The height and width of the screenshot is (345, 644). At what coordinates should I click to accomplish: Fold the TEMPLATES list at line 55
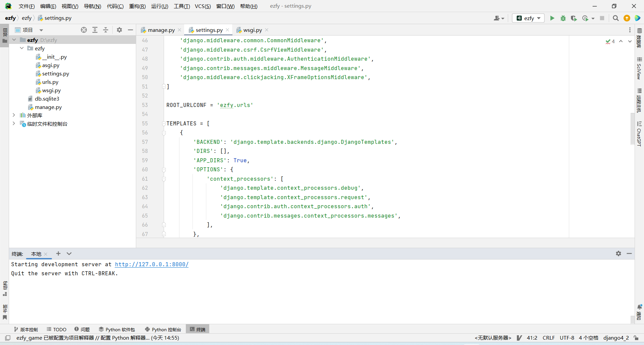click(164, 123)
